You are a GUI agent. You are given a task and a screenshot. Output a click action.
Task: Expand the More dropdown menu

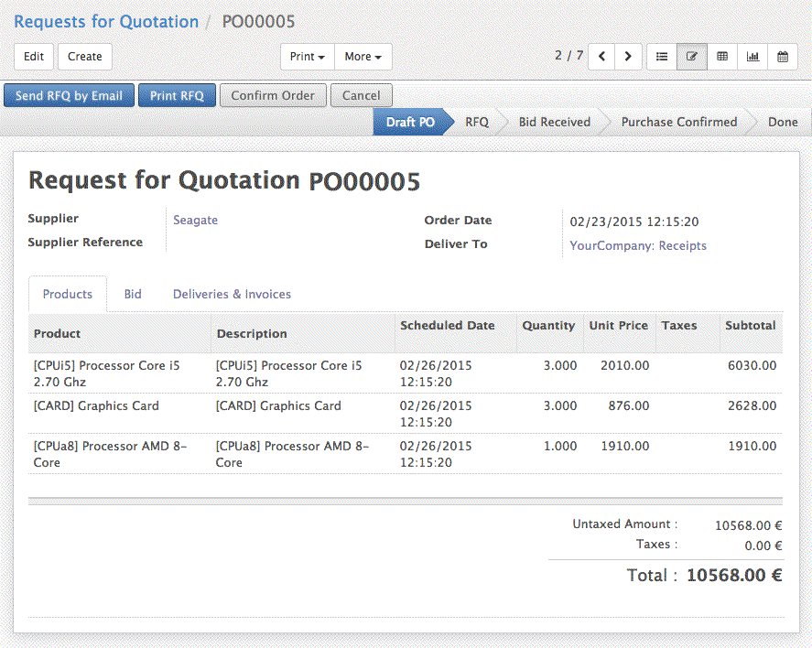pyautogui.click(x=363, y=57)
